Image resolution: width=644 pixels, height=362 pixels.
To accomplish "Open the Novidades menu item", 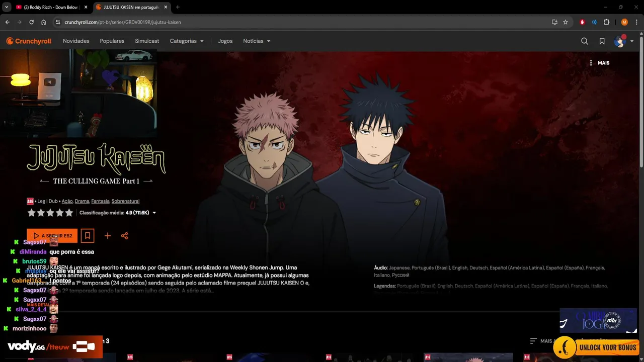I will [x=76, y=41].
